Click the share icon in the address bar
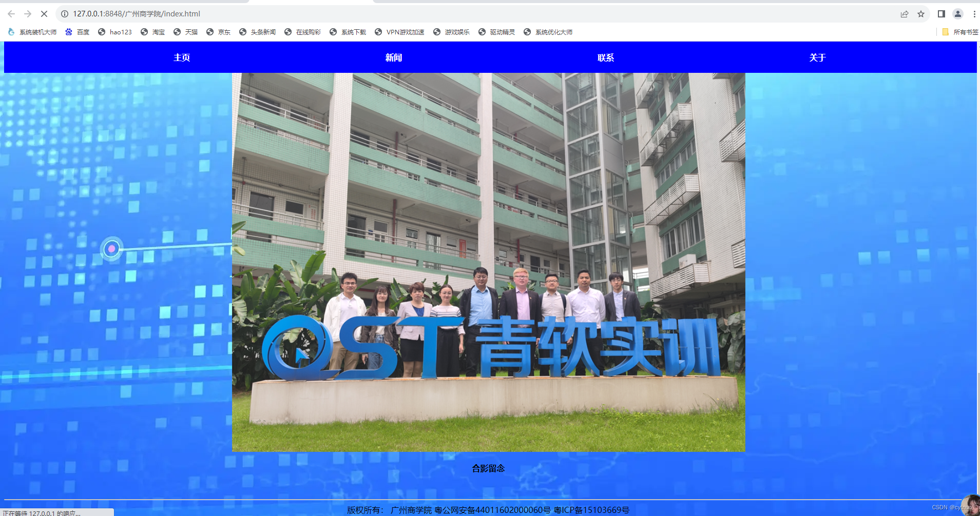 (x=904, y=14)
